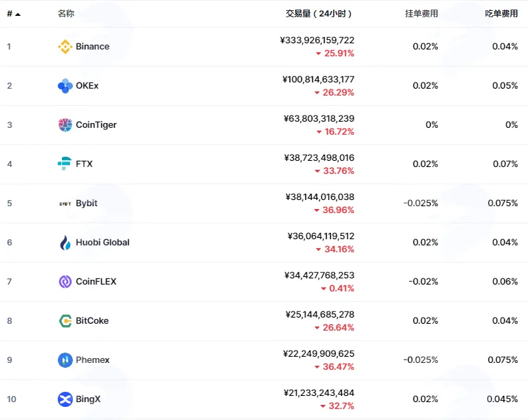
Task: Sort by 吃单费用 column header
Action: 501,14
